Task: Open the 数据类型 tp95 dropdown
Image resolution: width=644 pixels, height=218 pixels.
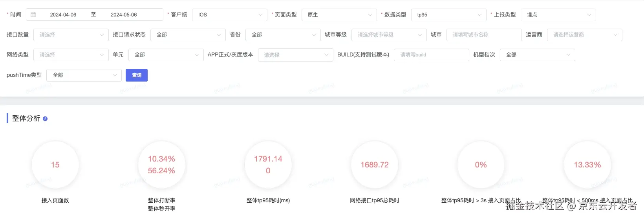Action: 449,15
